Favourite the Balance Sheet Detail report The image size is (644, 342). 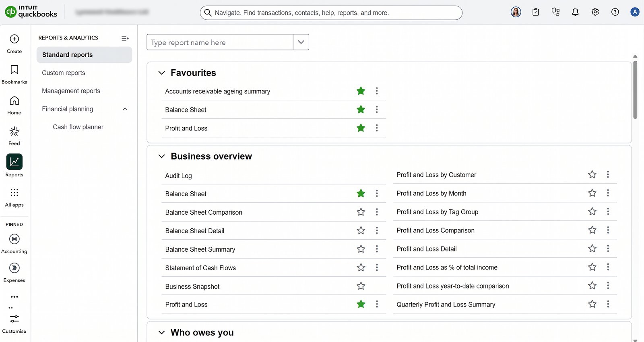tap(361, 230)
